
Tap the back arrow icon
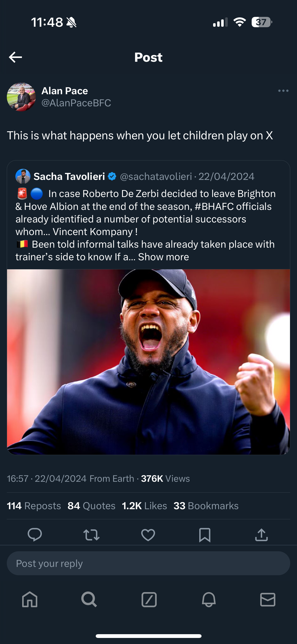[16, 57]
